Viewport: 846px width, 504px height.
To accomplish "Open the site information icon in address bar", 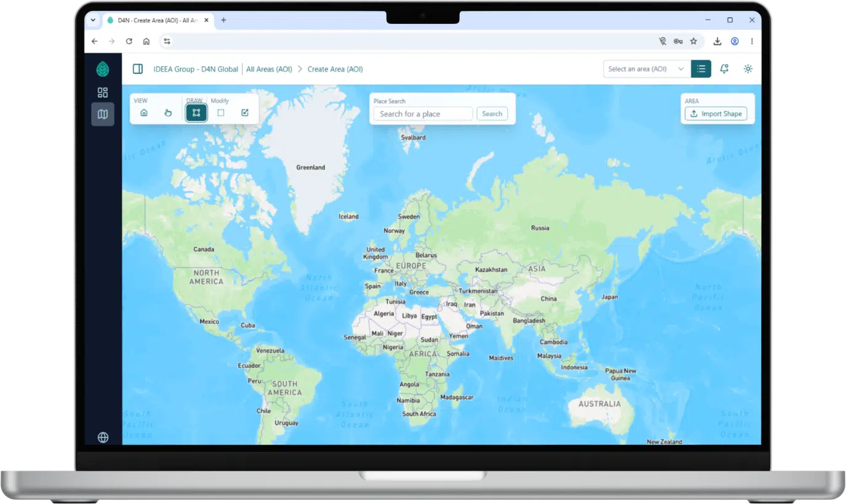I will [x=167, y=41].
